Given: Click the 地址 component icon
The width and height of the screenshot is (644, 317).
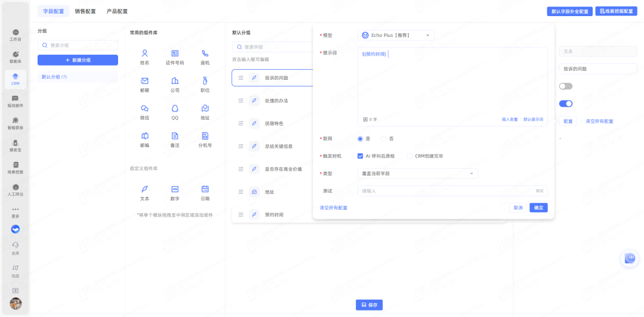Looking at the screenshot, I should point(205,108).
